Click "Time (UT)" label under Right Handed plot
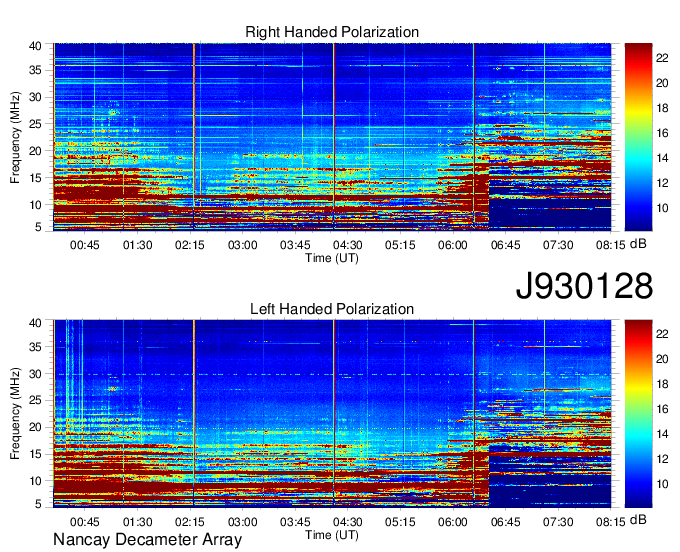Viewport: 680px width, 552px height. pyautogui.click(x=332, y=258)
